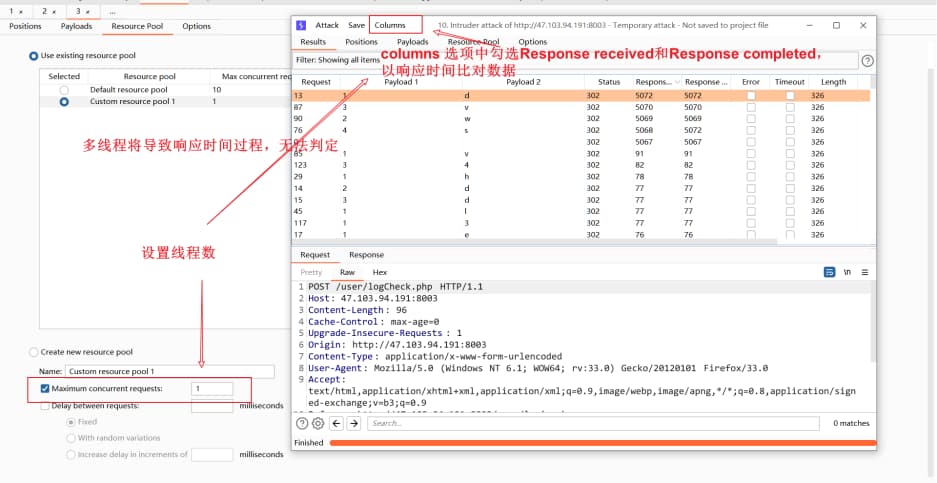Open new Intruder tab via ellipsis
937x483 pixels.
(x=112, y=11)
